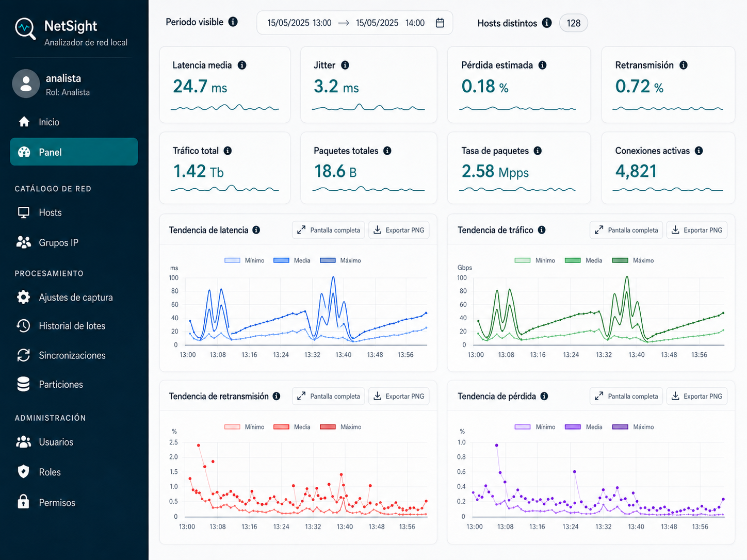The image size is (747, 560).
Task: Show info for Tasa de paquetes
Action: tap(538, 151)
